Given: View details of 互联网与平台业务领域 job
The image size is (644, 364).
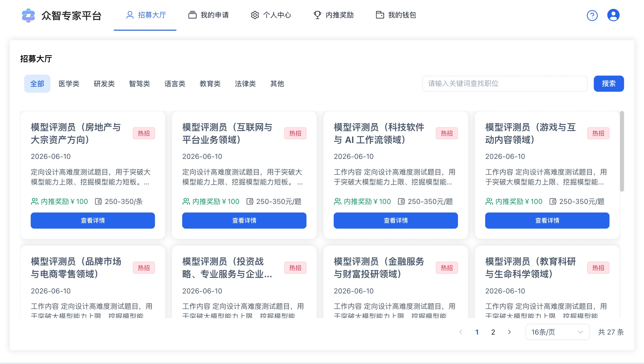Looking at the screenshot, I should tap(244, 220).
